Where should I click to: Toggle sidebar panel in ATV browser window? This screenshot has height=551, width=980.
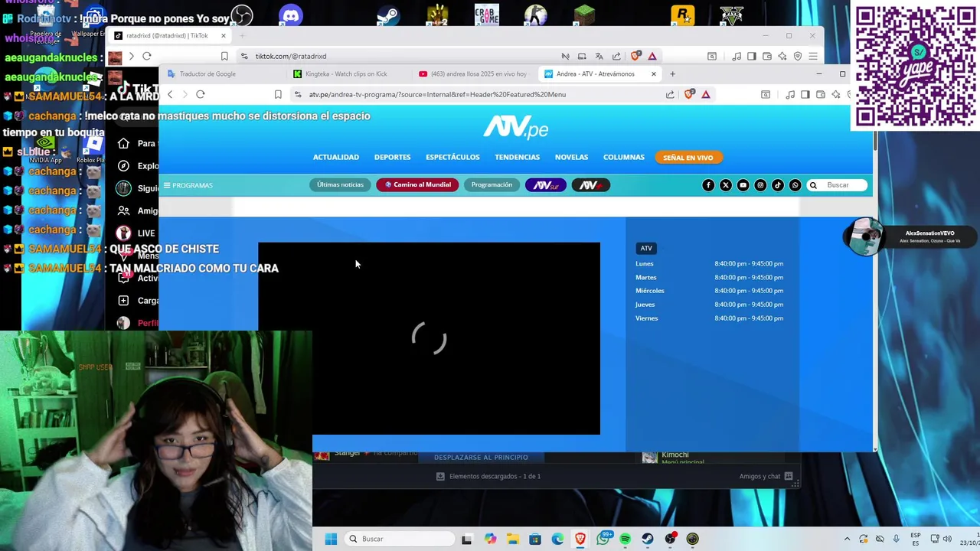pyautogui.click(x=805, y=94)
